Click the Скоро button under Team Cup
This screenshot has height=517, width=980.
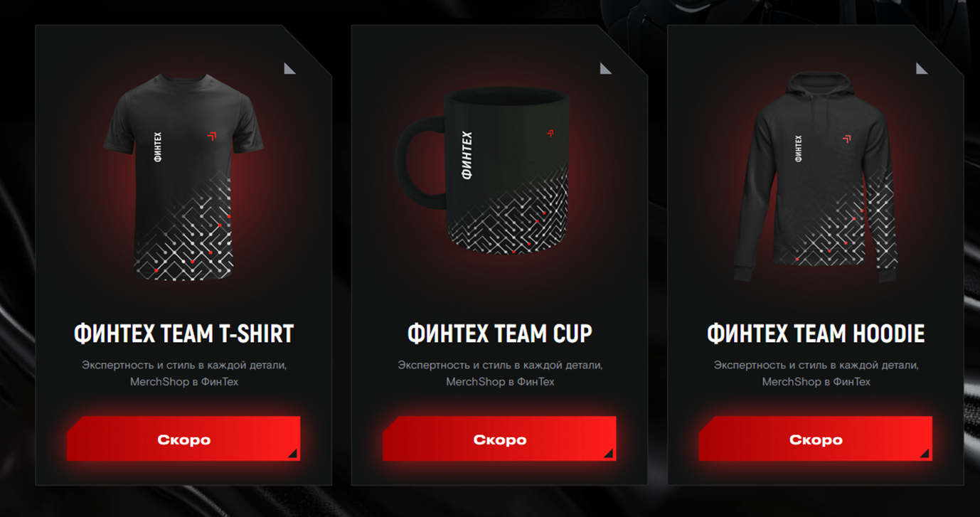click(x=499, y=439)
